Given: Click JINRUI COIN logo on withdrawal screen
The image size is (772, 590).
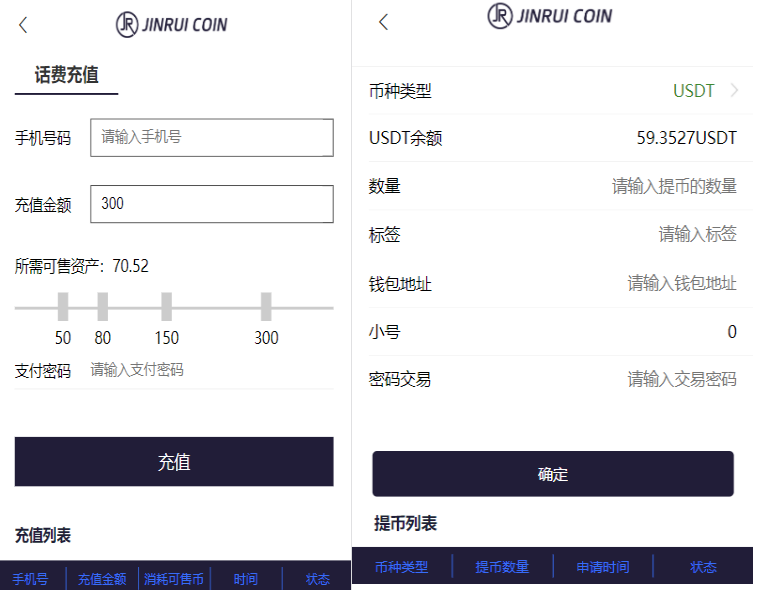Looking at the screenshot, I should click(549, 16).
